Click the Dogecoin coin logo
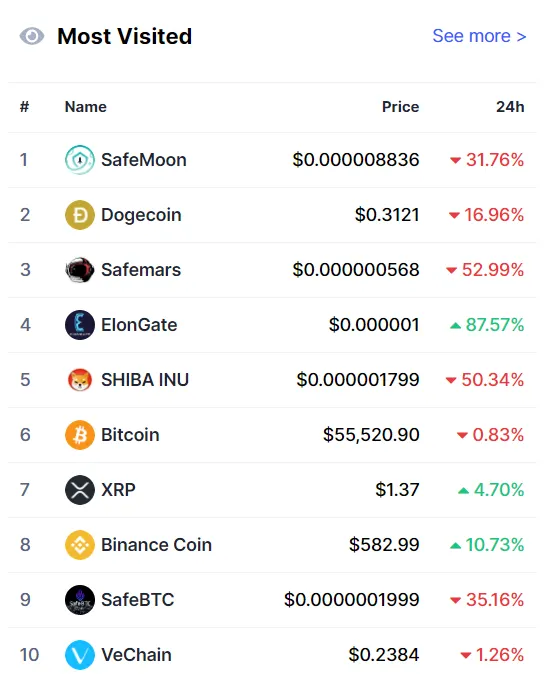The width and height of the screenshot is (550, 674). (x=79, y=215)
